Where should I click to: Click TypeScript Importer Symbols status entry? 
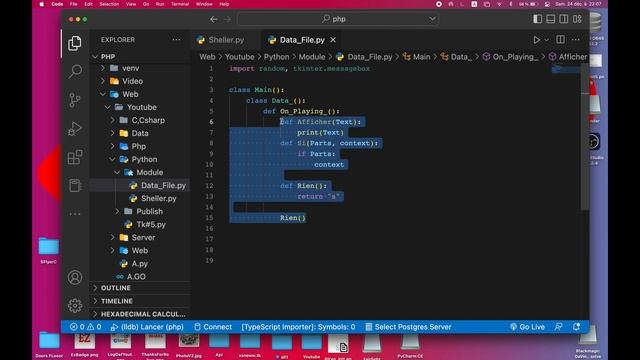tap(298, 327)
